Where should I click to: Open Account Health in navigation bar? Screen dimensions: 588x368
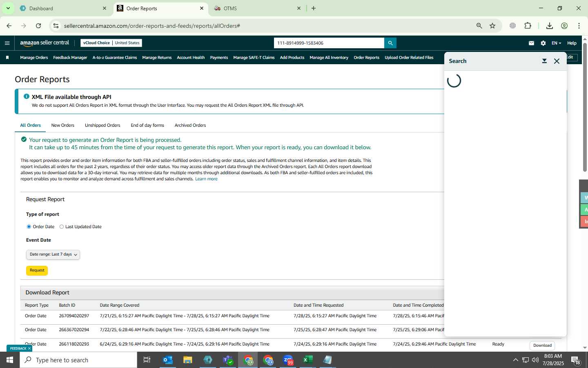(x=191, y=58)
